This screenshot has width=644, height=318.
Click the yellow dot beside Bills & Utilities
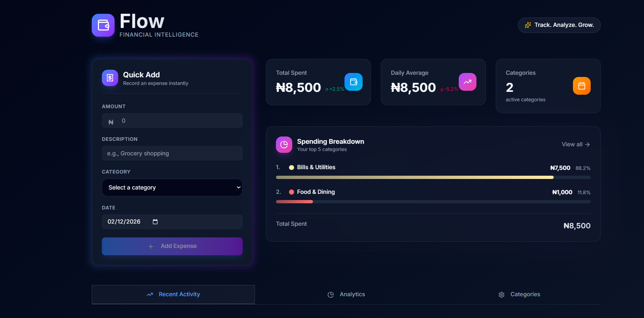(x=292, y=167)
